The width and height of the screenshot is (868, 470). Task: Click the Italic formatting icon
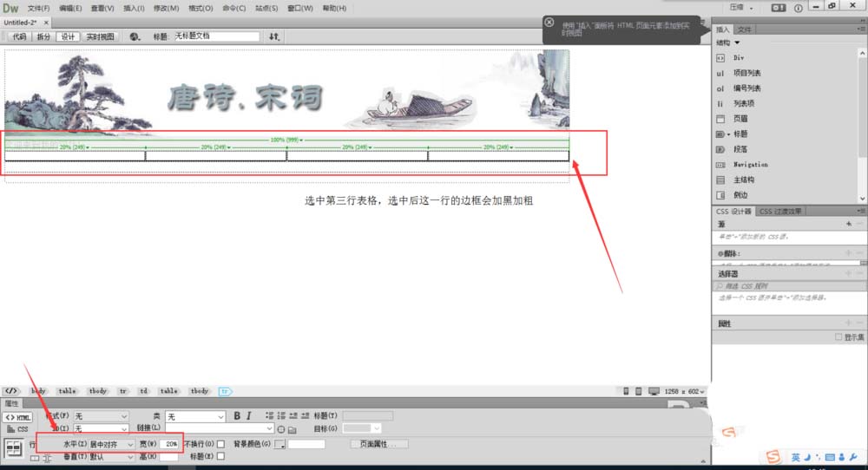[x=248, y=417]
